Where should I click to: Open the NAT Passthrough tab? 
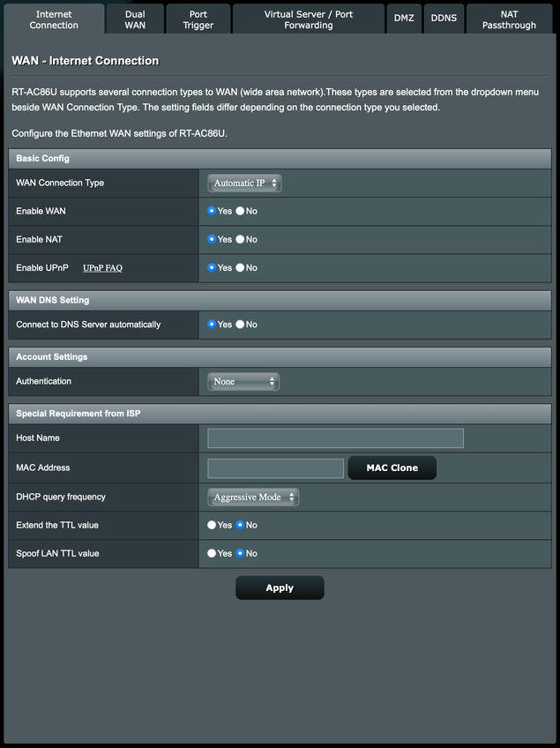click(x=509, y=19)
